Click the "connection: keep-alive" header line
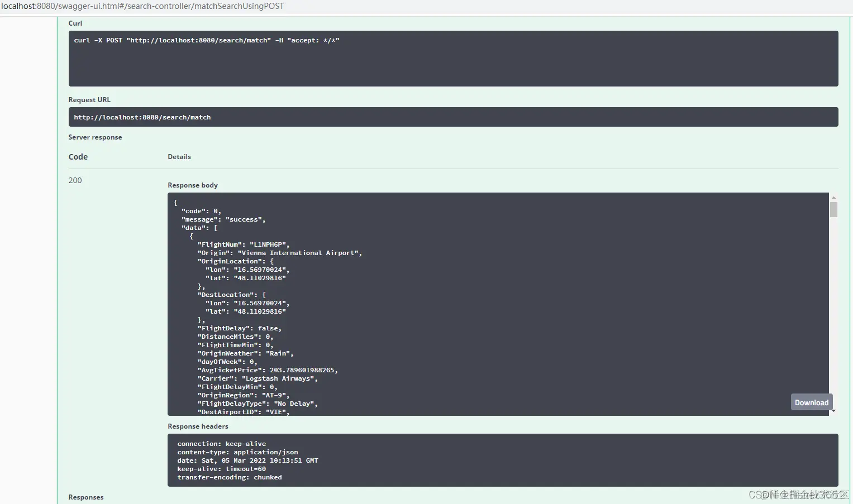Viewport: 853px width, 504px height. [222, 444]
